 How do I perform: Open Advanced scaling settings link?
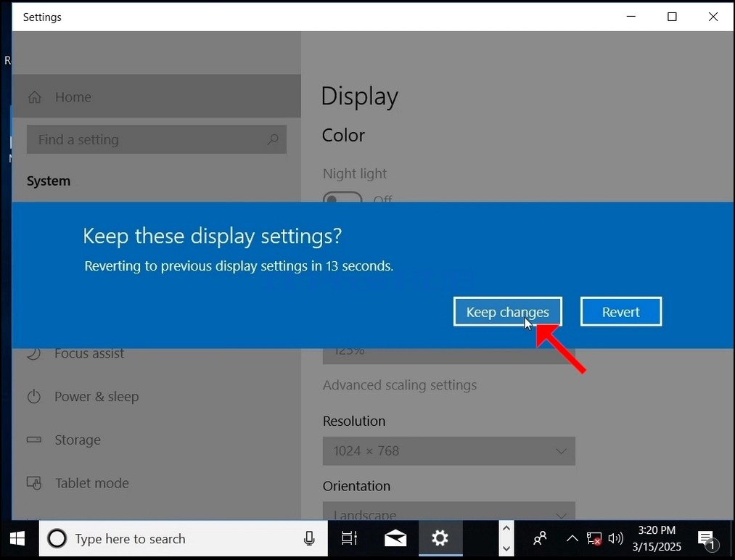(x=399, y=384)
